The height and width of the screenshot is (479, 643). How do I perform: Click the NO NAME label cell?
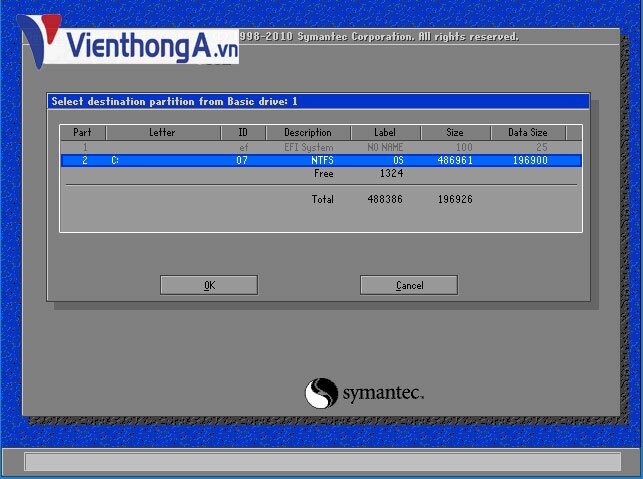pyautogui.click(x=385, y=147)
